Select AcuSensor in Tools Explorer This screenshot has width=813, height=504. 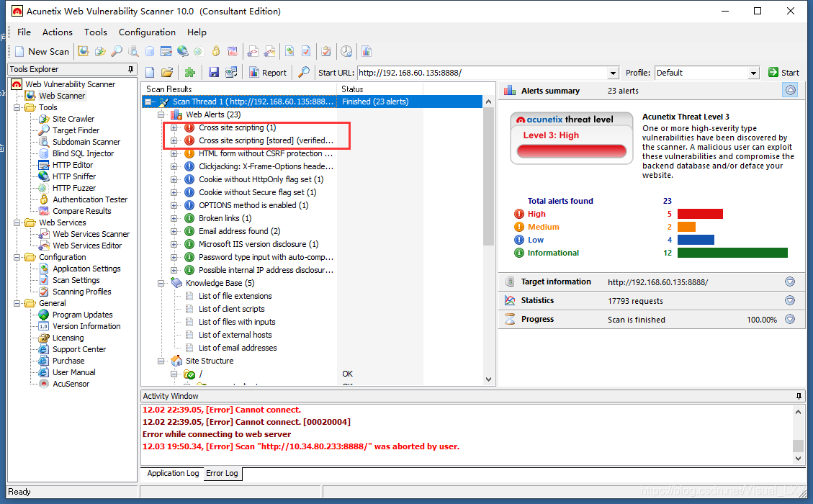click(x=71, y=384)
